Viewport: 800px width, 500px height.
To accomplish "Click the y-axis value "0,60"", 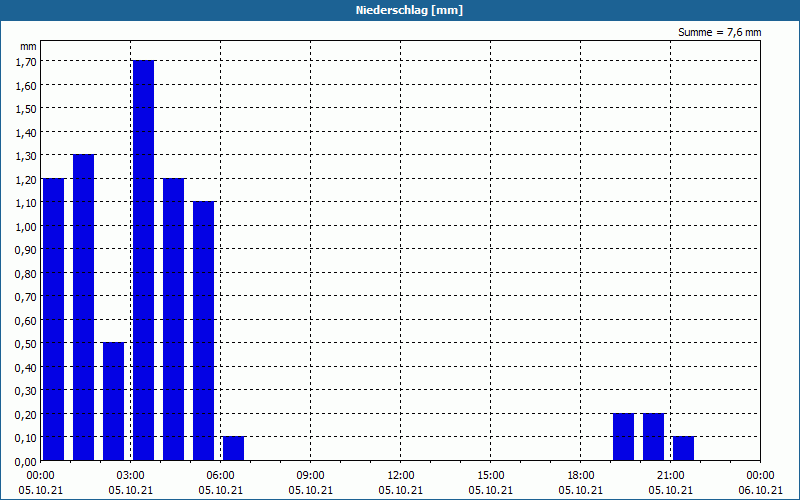I will (x=27, y=320).
